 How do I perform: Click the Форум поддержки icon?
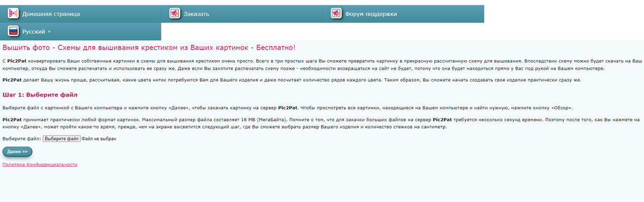tap(336, 13)
